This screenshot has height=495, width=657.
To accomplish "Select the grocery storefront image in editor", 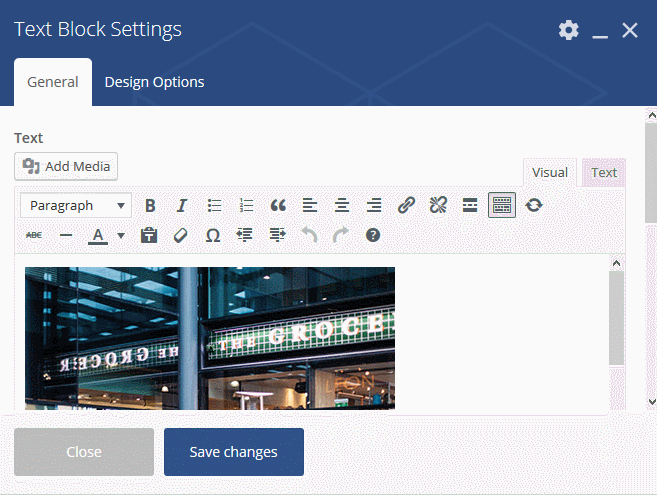I will 210,338.
